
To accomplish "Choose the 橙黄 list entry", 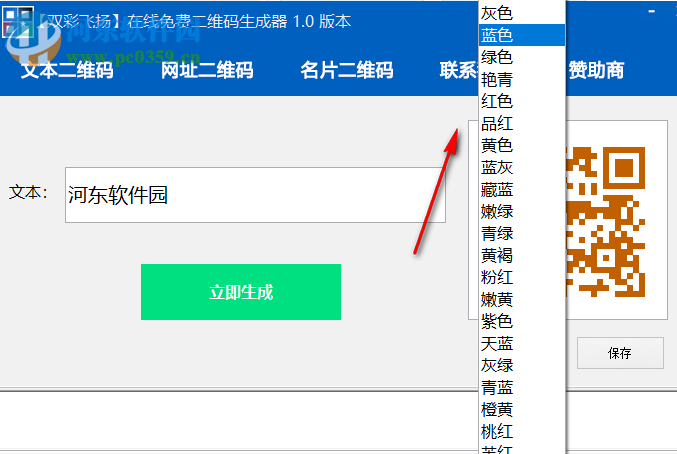I will pos(522,409).
